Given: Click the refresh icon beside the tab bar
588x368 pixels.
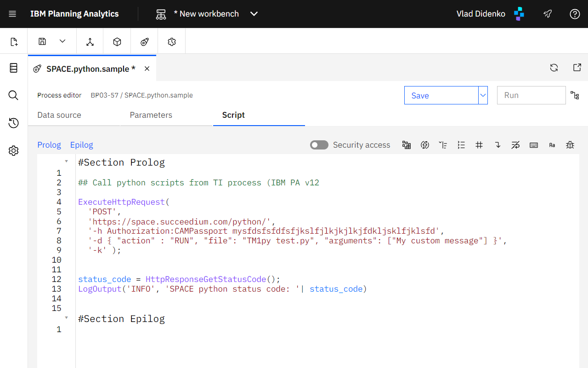Looking at the screenshot, I should point(554,68).
